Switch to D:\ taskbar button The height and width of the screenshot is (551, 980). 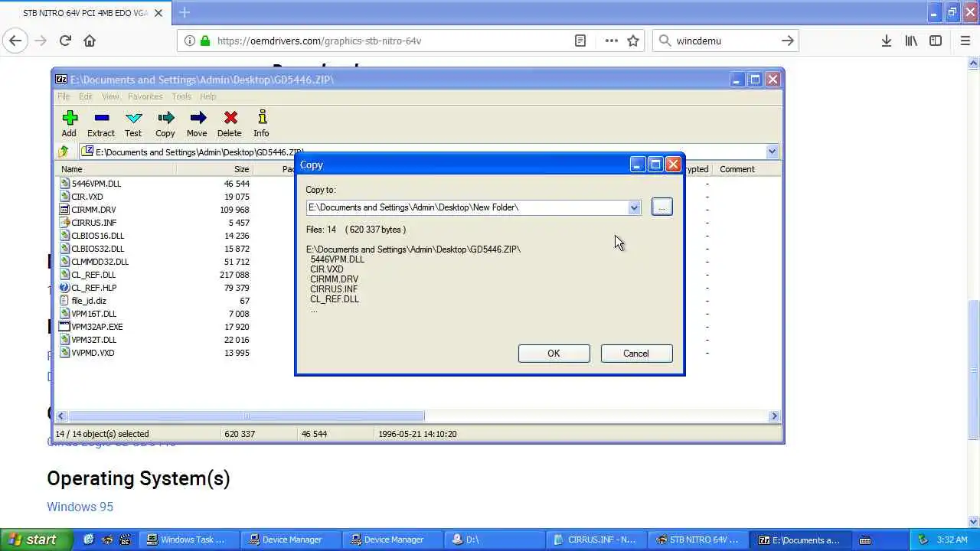495,540
